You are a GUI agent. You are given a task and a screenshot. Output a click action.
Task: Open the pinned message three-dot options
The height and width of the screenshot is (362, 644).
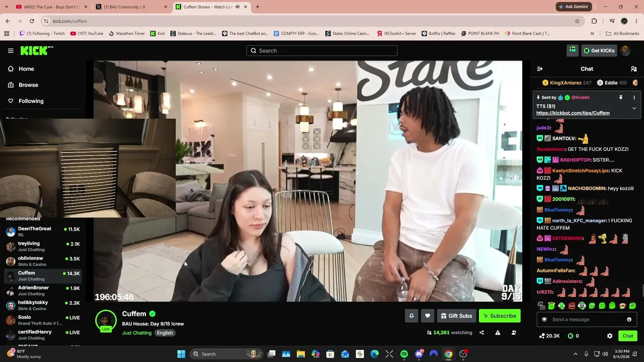(634, 98)
